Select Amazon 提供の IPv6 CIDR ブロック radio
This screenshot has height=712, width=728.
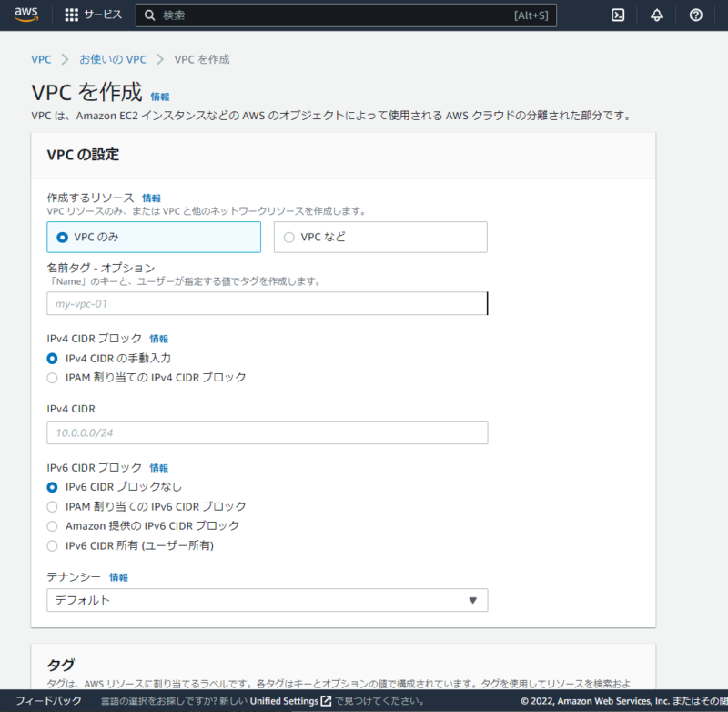(x=52, y=526)
